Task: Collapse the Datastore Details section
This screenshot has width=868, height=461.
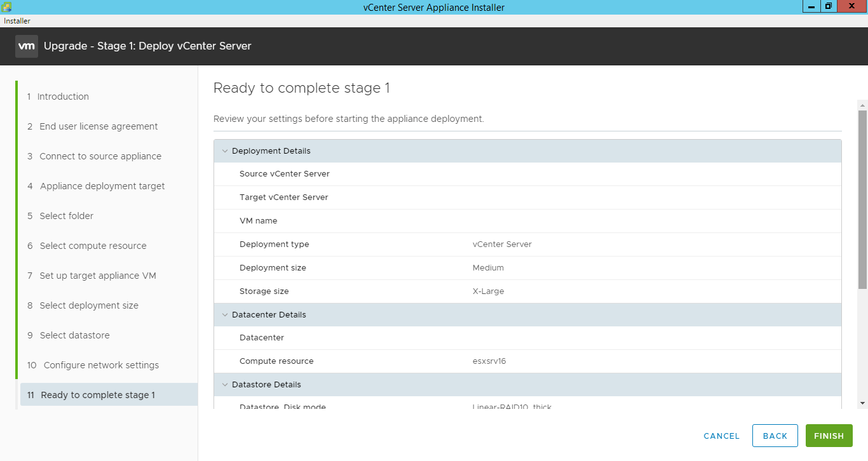Action: pyautogui.click(x=225, y=384)
